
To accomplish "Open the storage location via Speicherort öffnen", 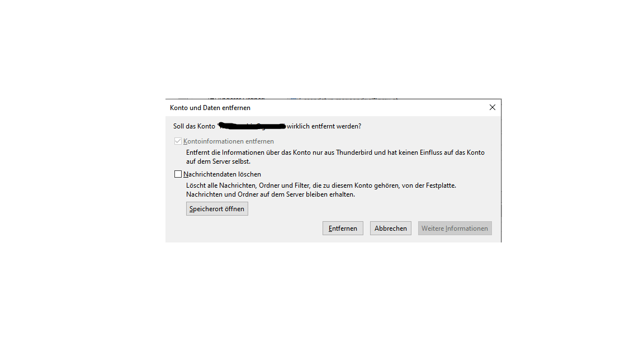I will tap(217, 208).
